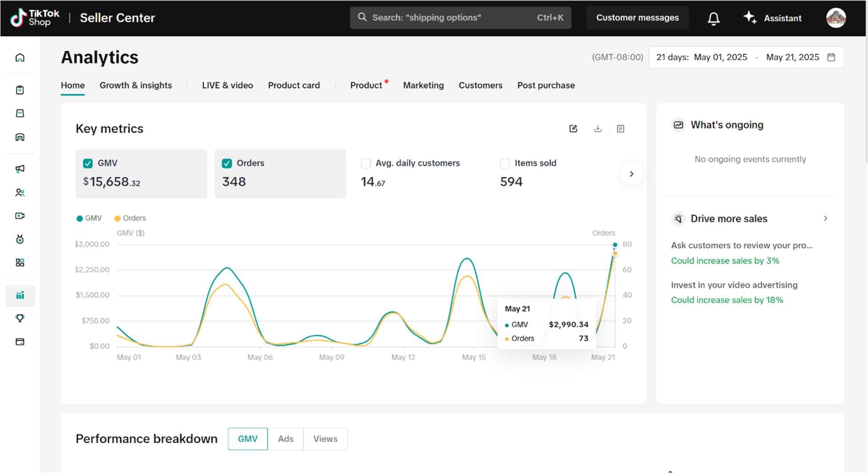
Task: Open the notifications bell icon
Action: 713,18
